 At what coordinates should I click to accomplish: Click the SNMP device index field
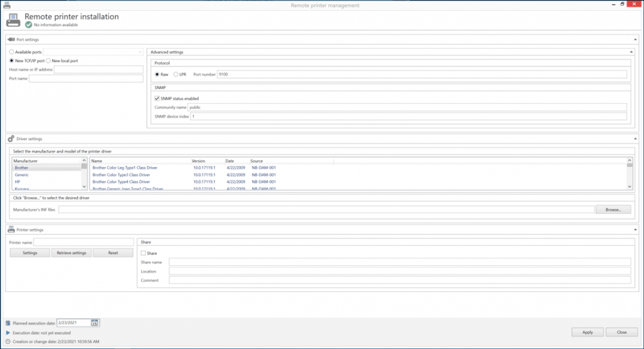click(408, 116)
